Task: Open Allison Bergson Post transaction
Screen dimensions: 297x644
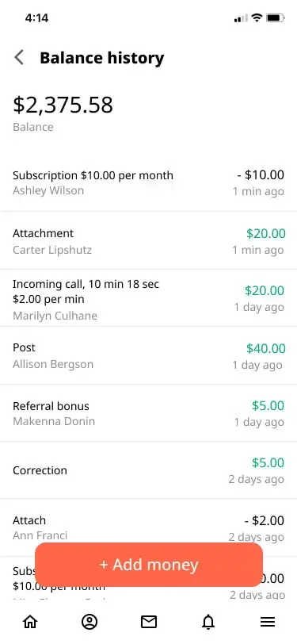Action: [x=149, y=355]
